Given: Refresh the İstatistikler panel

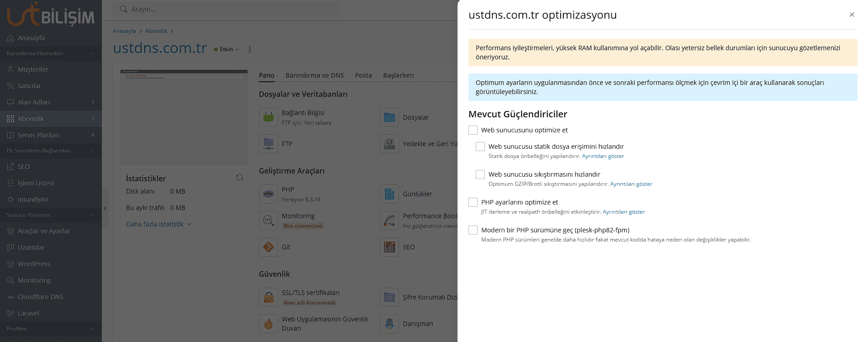Looking at the screenshot, I should tap(239, 178).
